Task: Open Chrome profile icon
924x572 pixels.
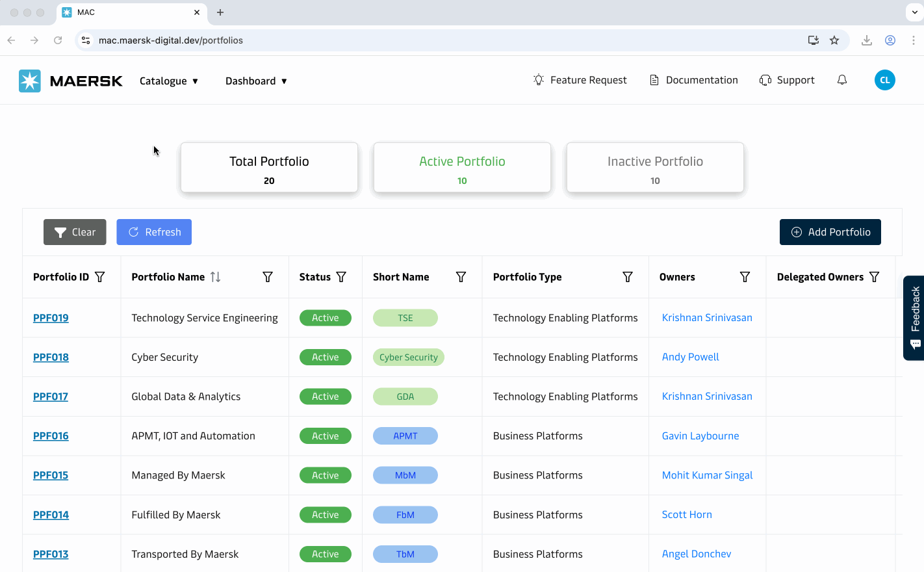Action: pos(890,40)
